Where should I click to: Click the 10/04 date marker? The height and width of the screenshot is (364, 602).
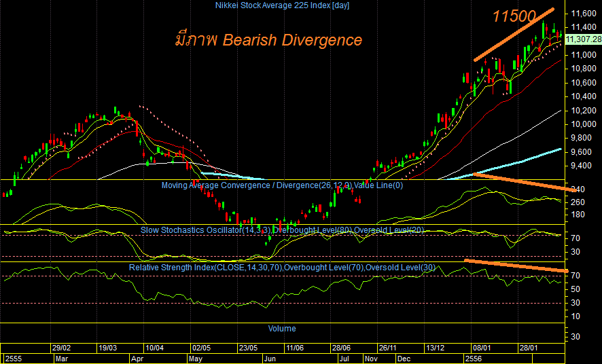155,348
